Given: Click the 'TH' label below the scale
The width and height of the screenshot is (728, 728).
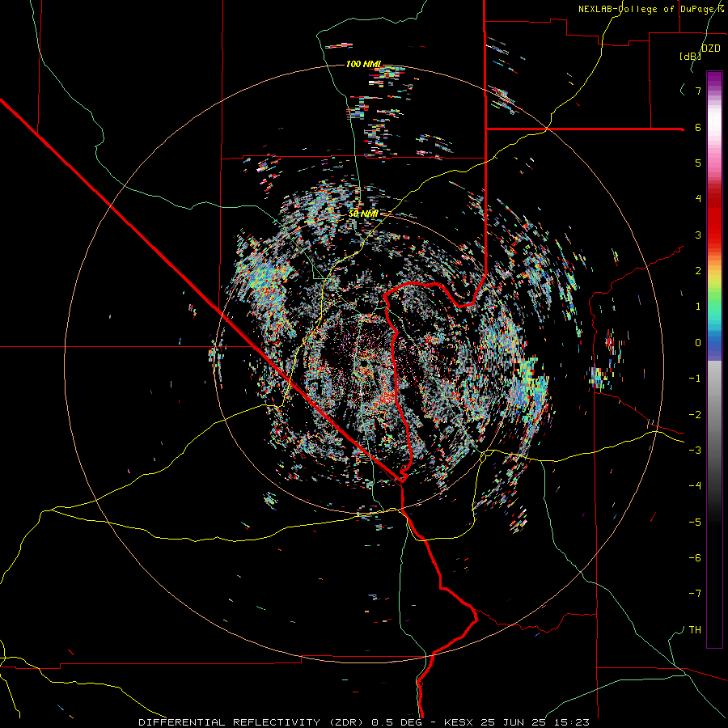Looking at the screenshot, I should (695, 630).
